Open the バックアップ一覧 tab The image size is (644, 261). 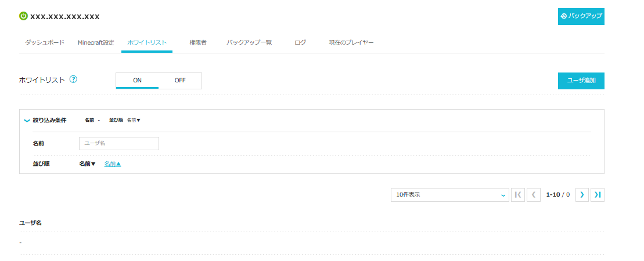click(249, 42)
